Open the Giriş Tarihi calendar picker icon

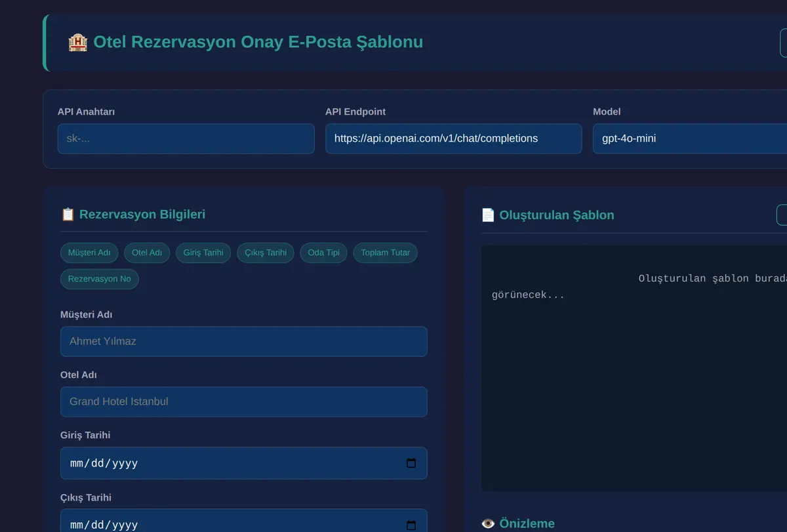[x=411, y=463]
